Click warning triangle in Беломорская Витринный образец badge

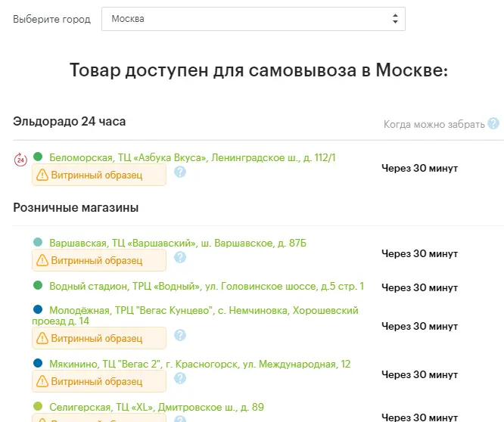click(x=42, y=175)
